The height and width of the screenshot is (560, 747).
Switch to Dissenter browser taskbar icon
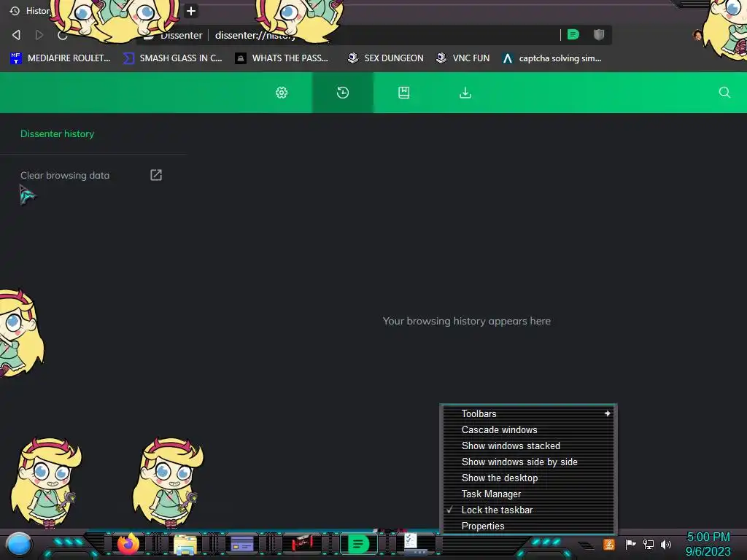359,543
